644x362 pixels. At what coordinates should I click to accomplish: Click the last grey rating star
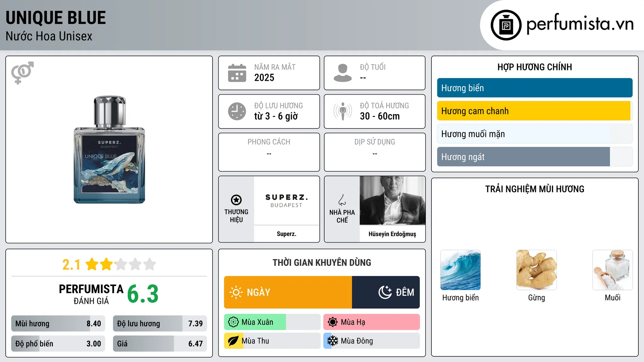(x=150, y=264)
